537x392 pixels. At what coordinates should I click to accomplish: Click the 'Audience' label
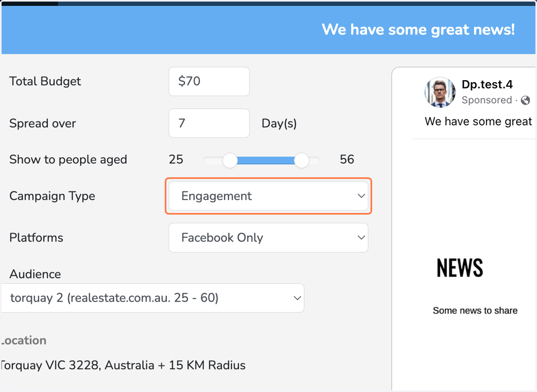[x=35, y=274]
